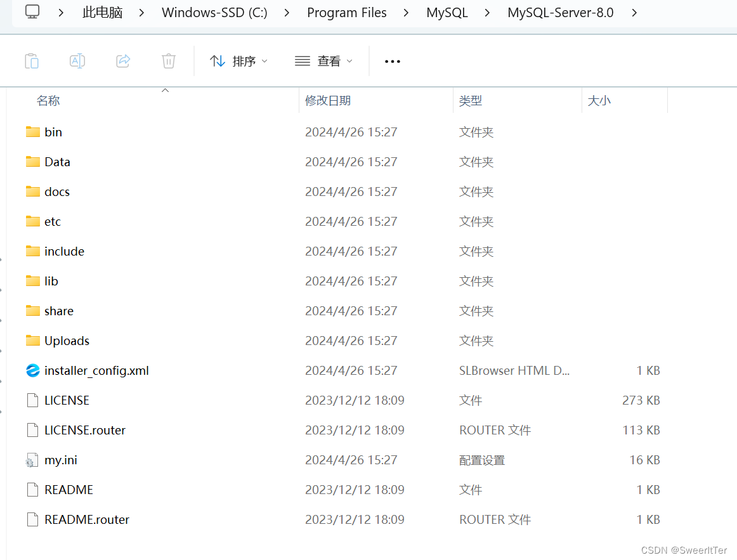Select the file name "LICENSE.router"

click(x=85, y=431)
